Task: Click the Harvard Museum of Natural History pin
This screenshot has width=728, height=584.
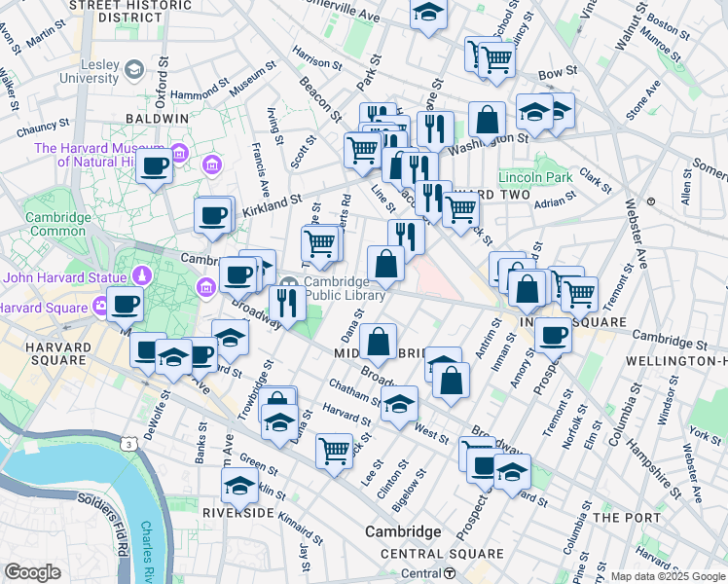Action: point(179,152)
